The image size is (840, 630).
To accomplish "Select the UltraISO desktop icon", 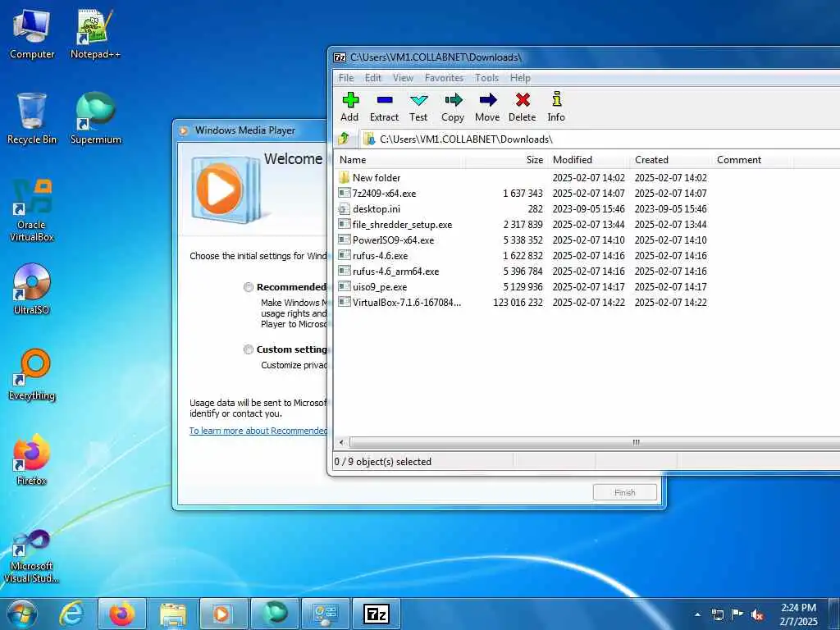I will (32, 290).
